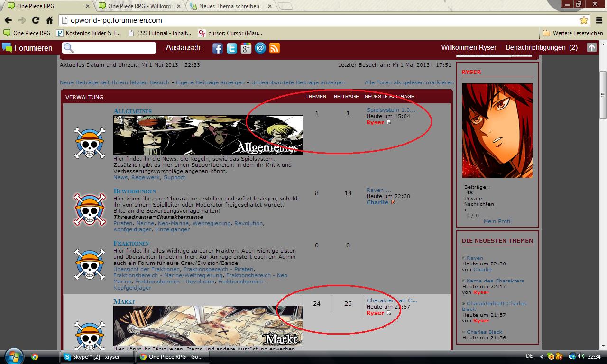Open a new browser tab

285,6
